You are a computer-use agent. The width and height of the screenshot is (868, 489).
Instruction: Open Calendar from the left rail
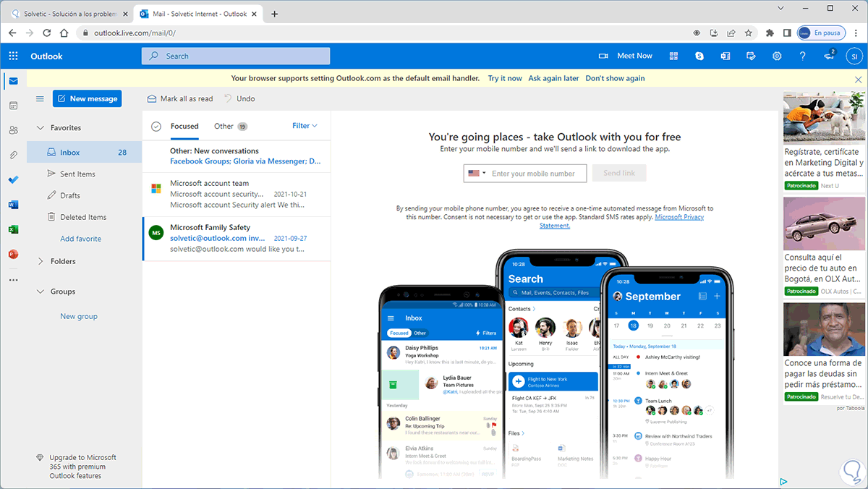click(13, 106)
